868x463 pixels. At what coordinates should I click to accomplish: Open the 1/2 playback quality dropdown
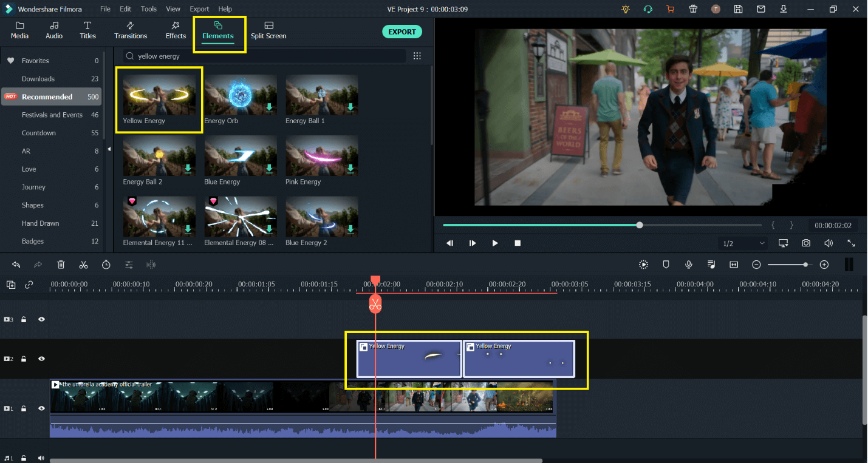(743, 243)
